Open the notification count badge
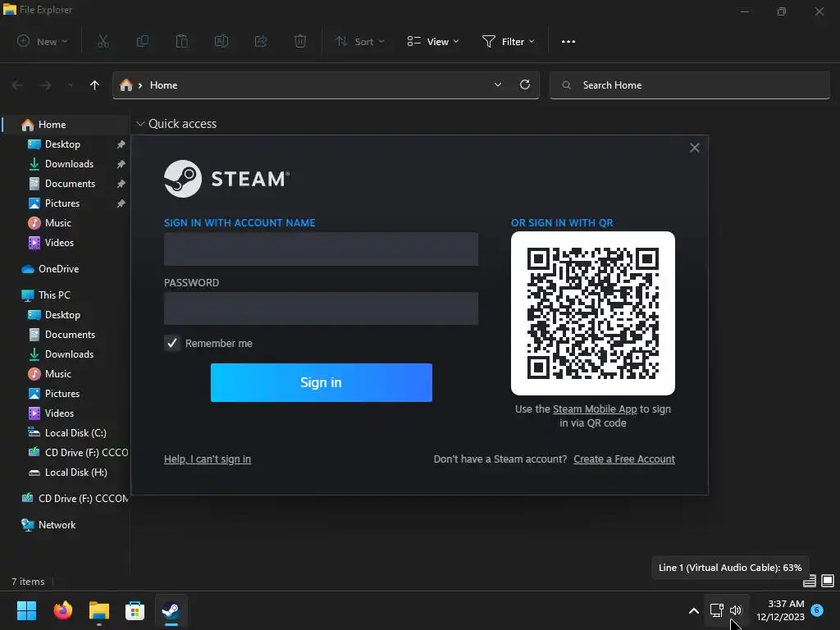Screen dimensions: 840x630 [x=817, y=610]
